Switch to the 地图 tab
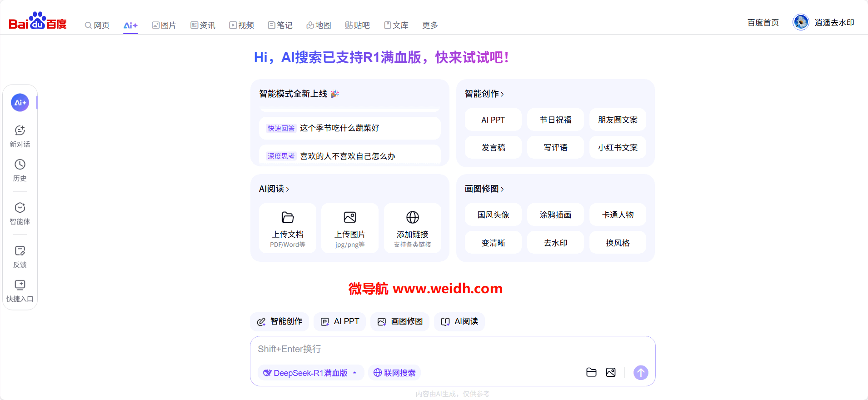The width and height of the screenshot is (868, 400). coord(319,25)
